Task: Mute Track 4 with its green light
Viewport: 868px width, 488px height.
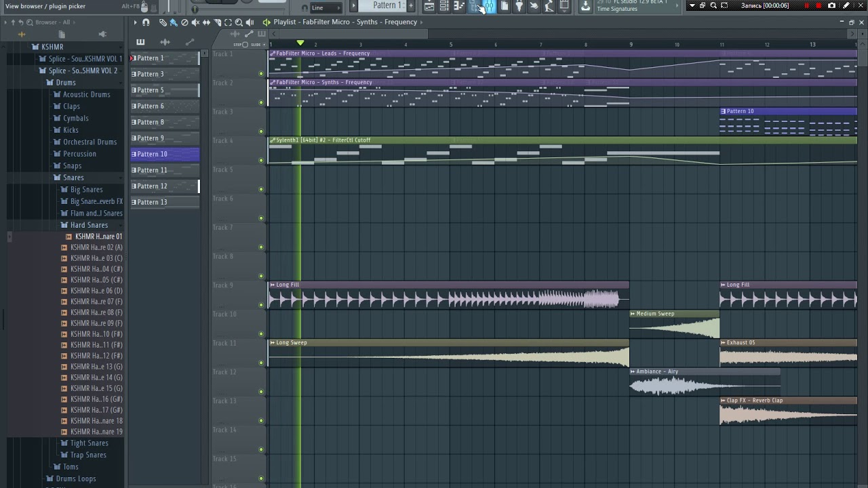Action: pos(261,160)
